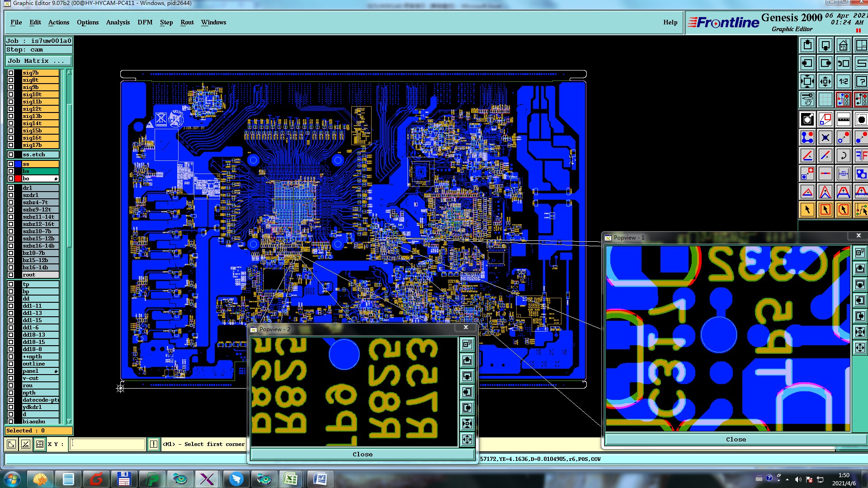Click Close button in Popview - 2
868x488 pixels.
(x=363, y=454)
